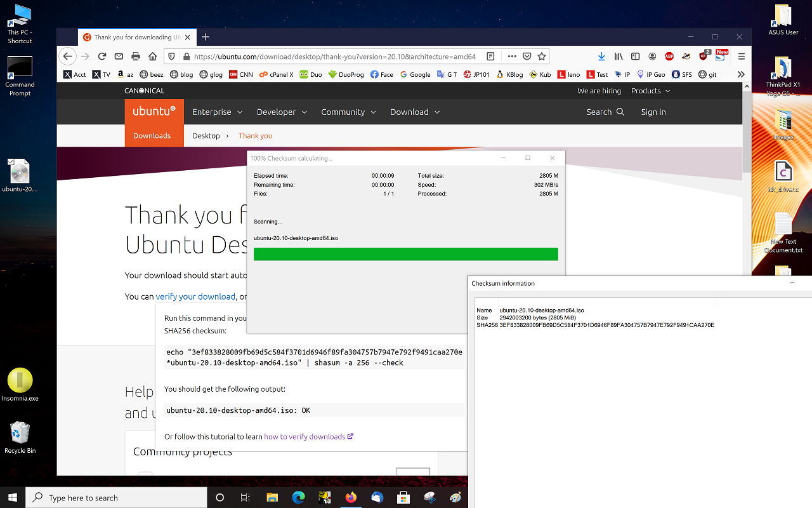Expand the Download navigation dropdown
Screen dimensions: 812x508
[x=415, y=112]
